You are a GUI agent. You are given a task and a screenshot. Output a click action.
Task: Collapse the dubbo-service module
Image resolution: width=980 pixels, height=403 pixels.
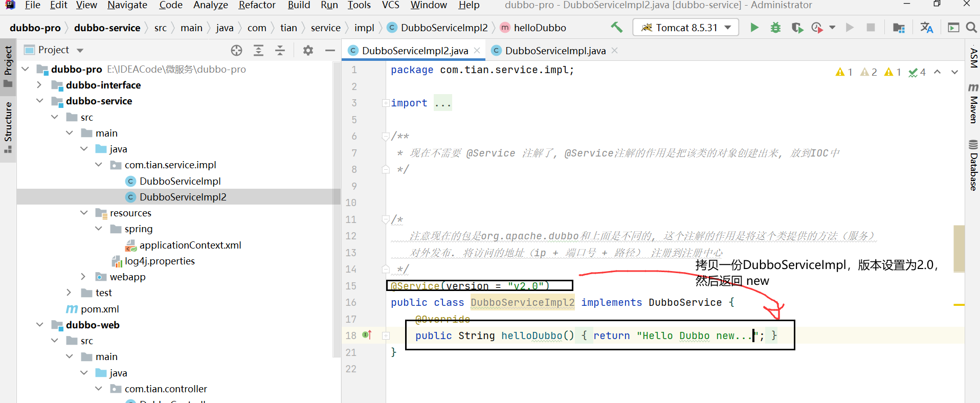click(x=40, y=101)
